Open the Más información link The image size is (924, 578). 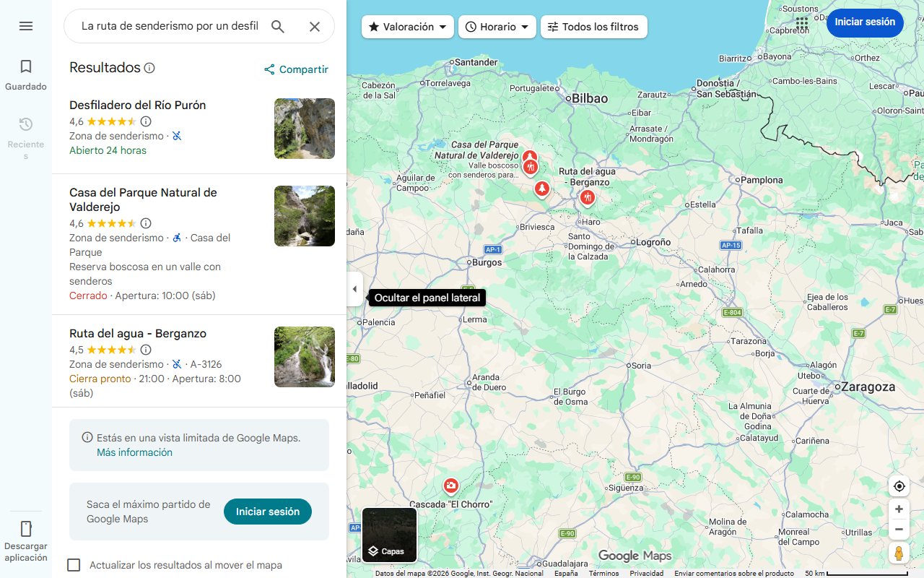tap(134, 452)
